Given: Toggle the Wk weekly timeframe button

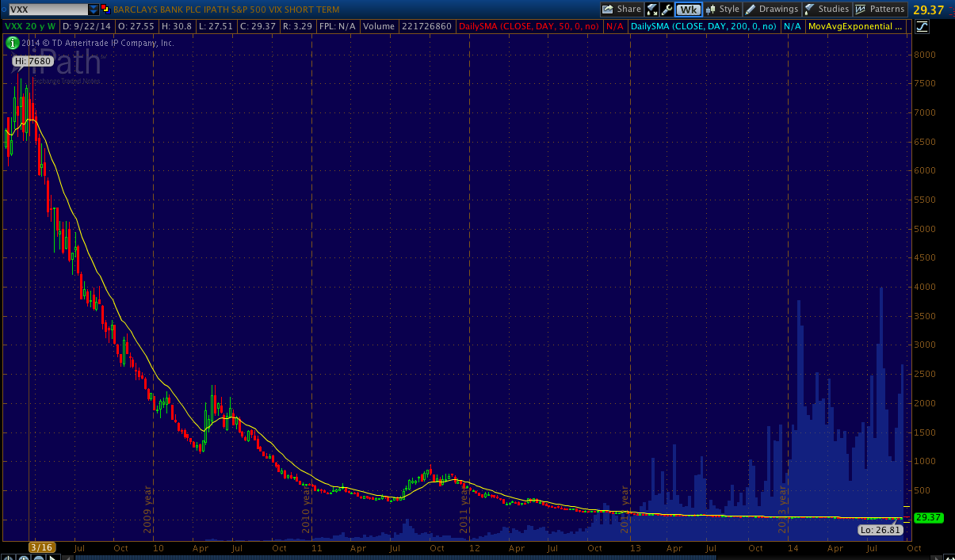Looking at the screenshot, I should point(689,10).
